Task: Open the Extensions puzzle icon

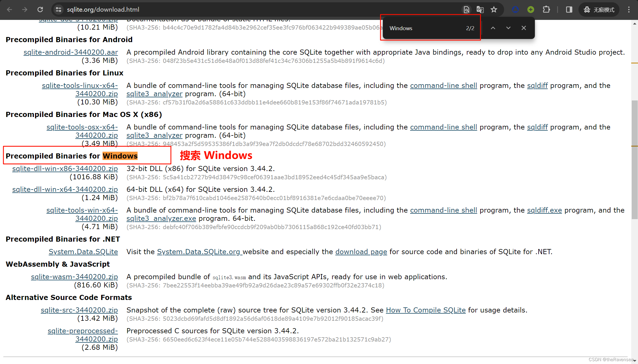Action: coord(546,10)
